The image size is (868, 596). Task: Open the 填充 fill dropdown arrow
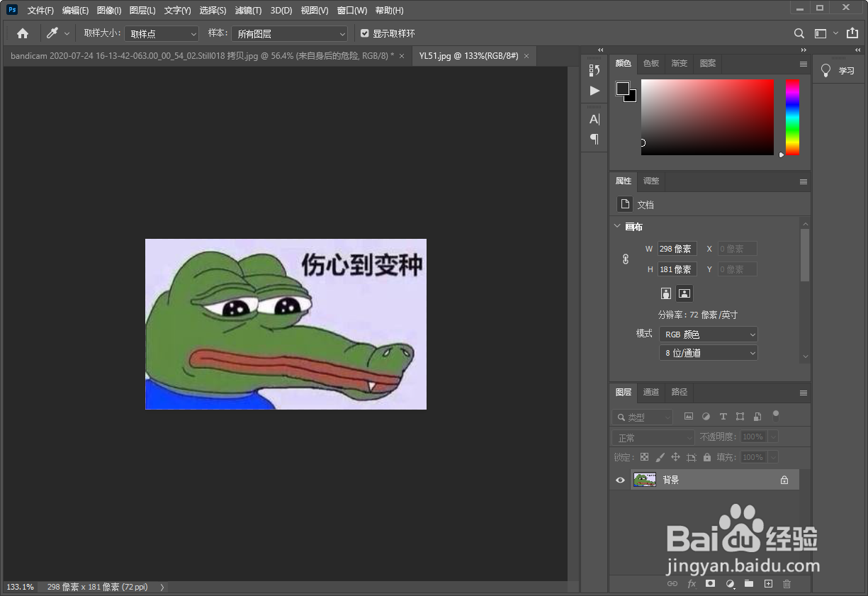pyautogui.click(x=773, y=457)
